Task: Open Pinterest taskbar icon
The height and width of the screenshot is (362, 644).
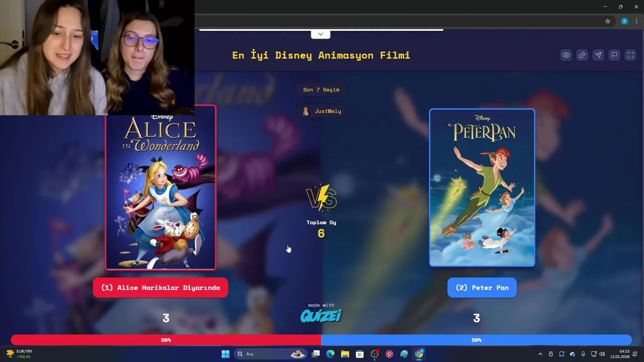Action: click(x=389, y=354)
